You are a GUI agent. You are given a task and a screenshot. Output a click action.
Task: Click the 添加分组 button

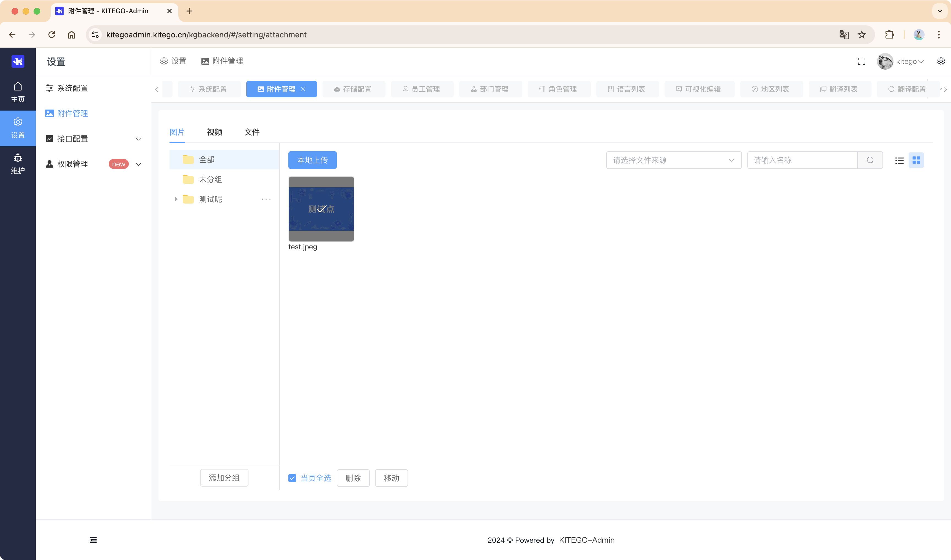click(224, 478)
